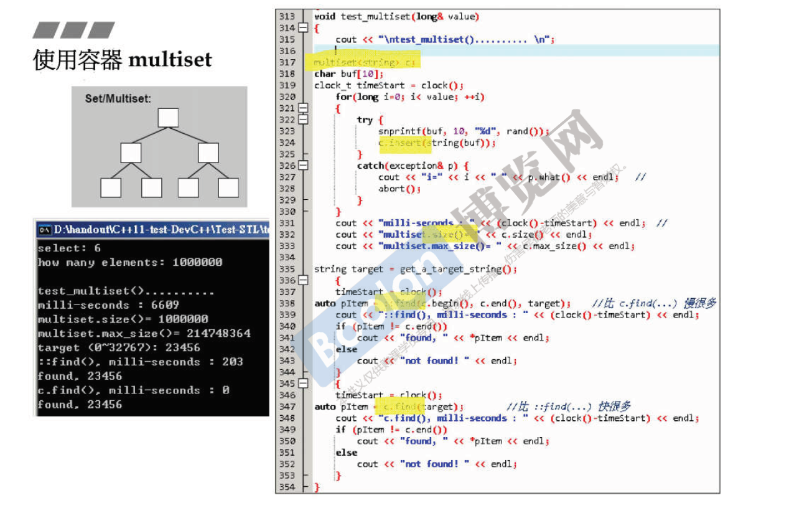This screenshot has height=508, width=812.
Task: Collapse the try block fold at line 322
Action: (x=303, y=120)
